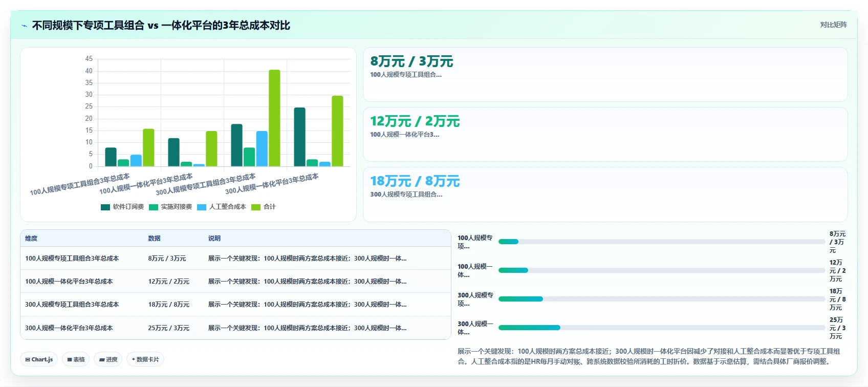Screen dimensions: 868x387
Task: Click the dark teal software bar reaching 25
Action: (299, 137)
